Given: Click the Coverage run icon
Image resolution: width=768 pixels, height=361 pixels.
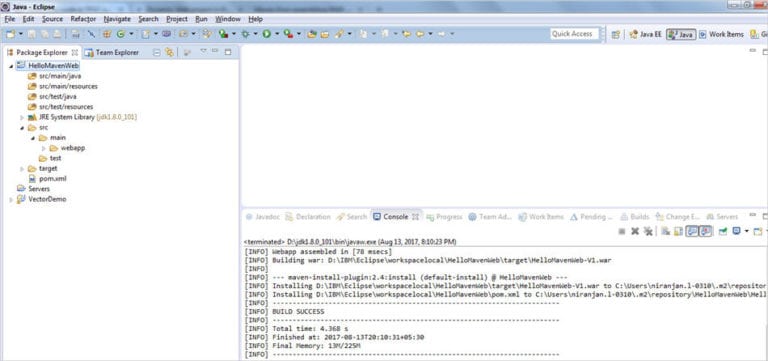Looking at the screenshot, I should coord(223,34).
